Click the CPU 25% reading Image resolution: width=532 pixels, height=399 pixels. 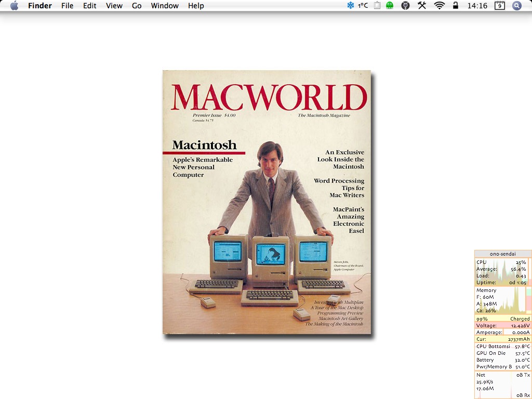501,262
